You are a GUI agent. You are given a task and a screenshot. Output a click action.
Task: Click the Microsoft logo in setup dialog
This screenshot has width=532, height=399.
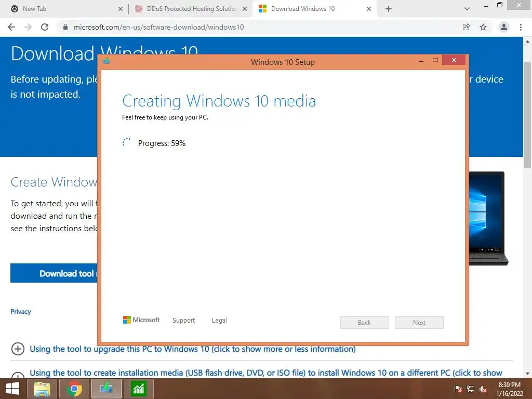pos(141,320)
